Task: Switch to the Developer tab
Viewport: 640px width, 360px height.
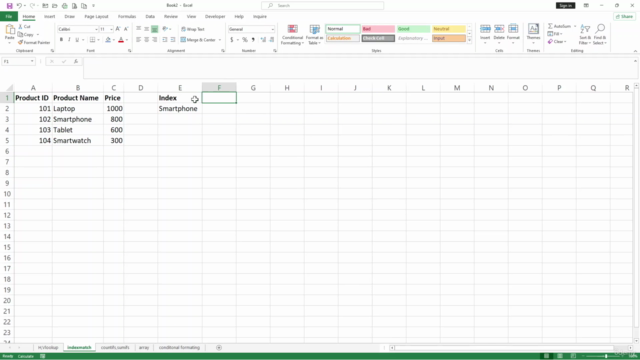Action: tap(215, 17)
